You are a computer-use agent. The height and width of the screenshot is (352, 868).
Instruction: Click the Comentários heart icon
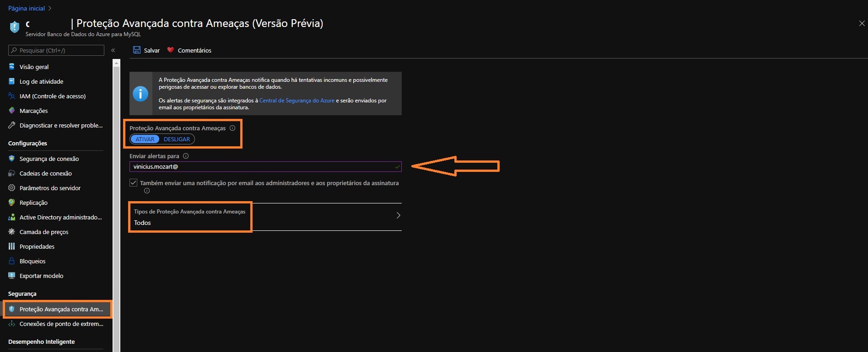[x=171, y=50]
